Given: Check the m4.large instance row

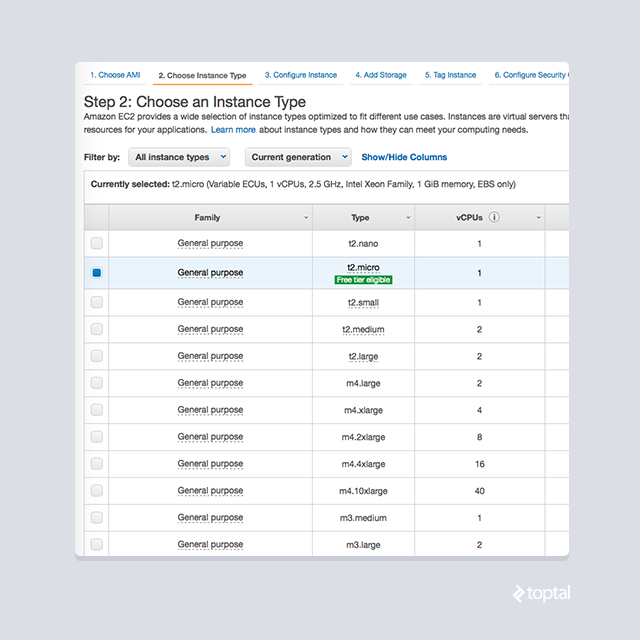Looking at the screenshot, I should click(97, 383).
